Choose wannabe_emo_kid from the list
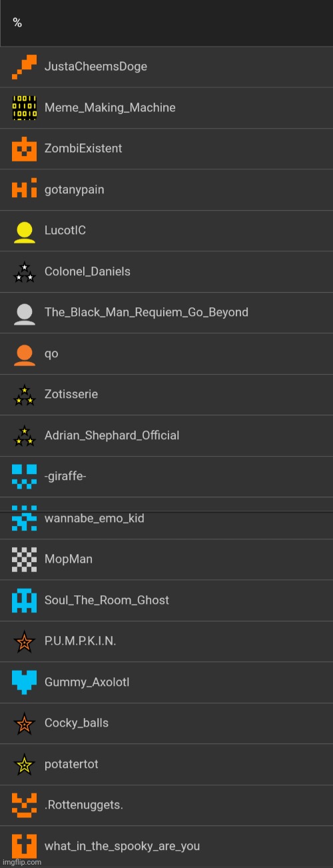This screenshot has width=333, height=868. (166, 518)
